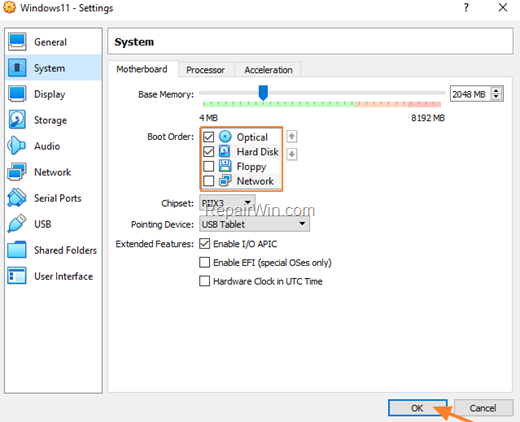Click the VirtualBox gear icon in title bar
The height and width of the screenshot is (422, 520).
tap(9, 7)
